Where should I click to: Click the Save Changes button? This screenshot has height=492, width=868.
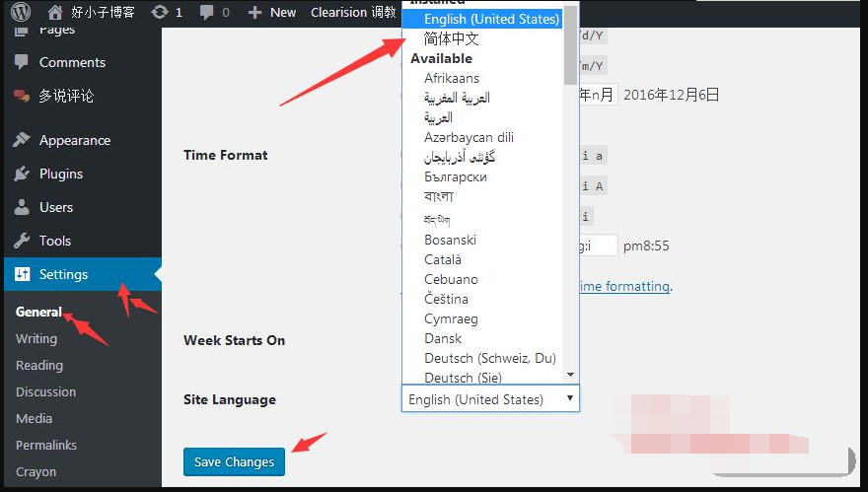point(234,461)
